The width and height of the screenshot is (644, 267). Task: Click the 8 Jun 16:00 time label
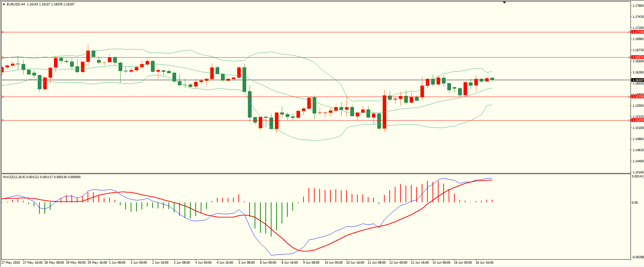coord(290,263)
